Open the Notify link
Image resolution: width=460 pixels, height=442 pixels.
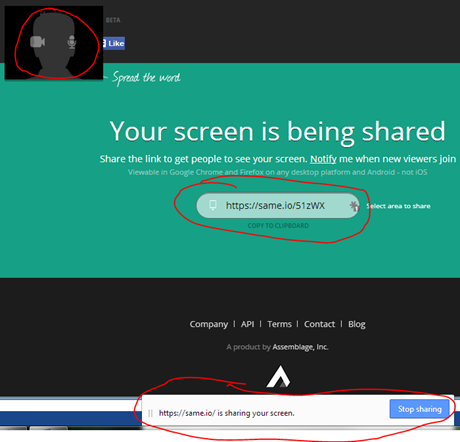pos(323,159)
